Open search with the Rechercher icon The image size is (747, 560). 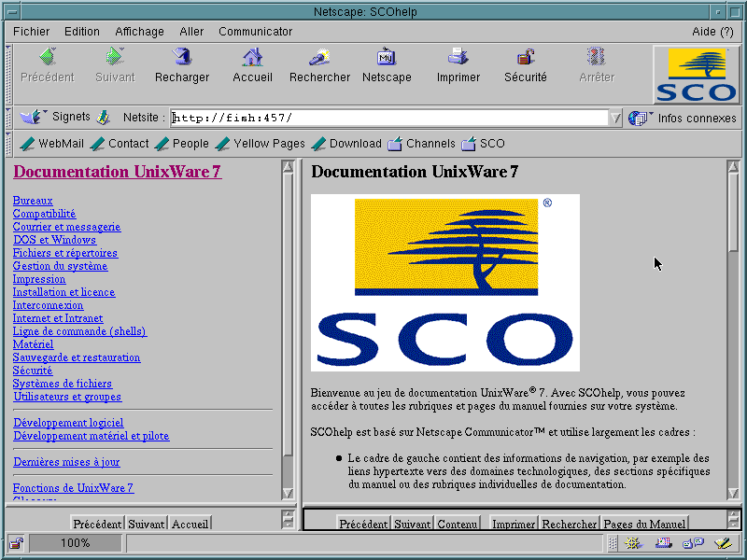[x=319, y=57]
